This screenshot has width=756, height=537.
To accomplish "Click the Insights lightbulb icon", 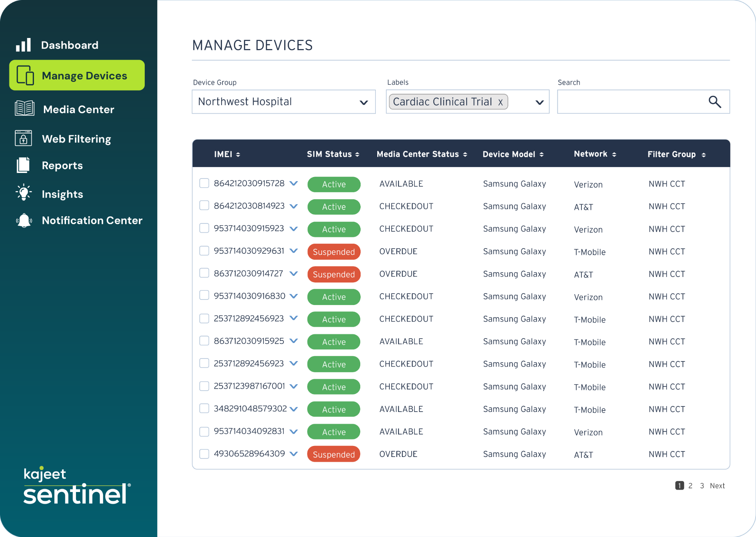I will (24, 193).
